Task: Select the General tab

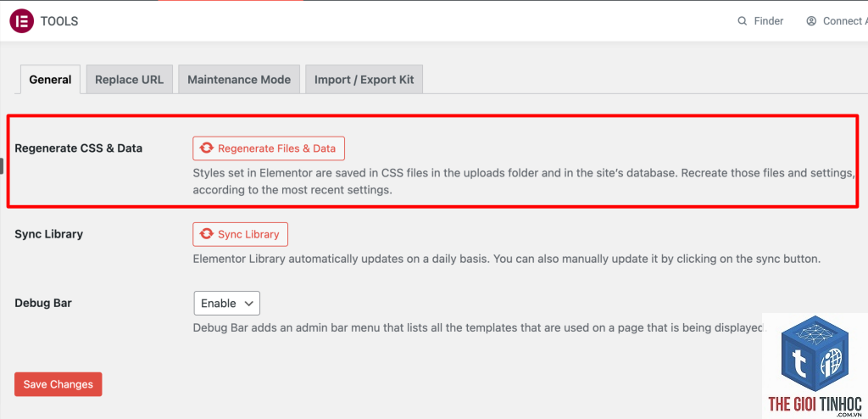Action: pos(50,79)
